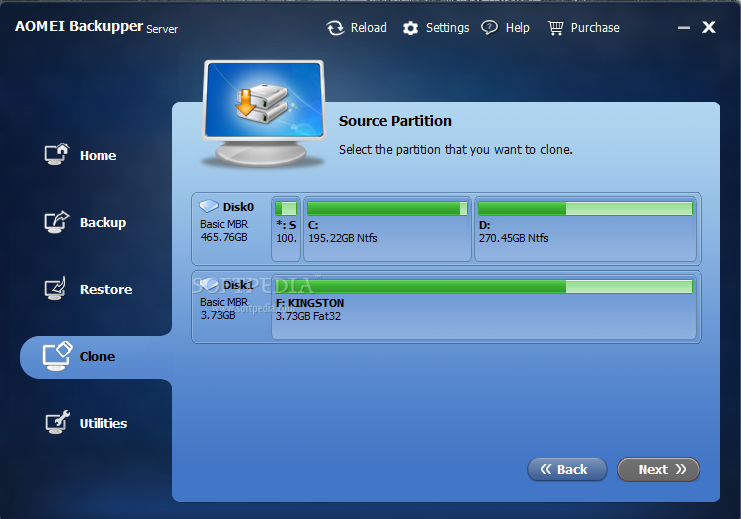
Task: Click the Settings gear icon
Action: coord(410,28)
